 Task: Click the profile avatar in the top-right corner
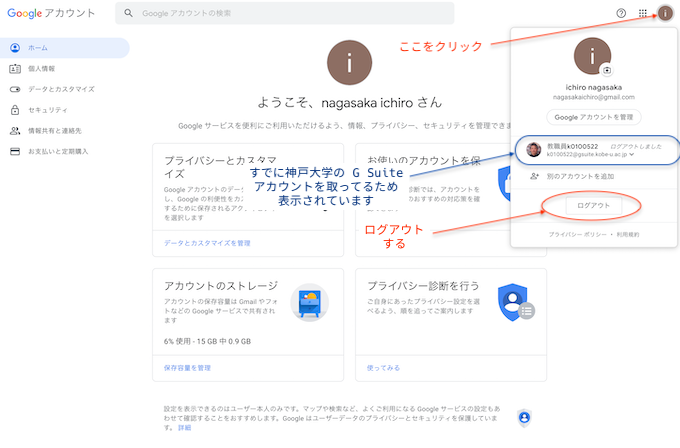point(665,13)
